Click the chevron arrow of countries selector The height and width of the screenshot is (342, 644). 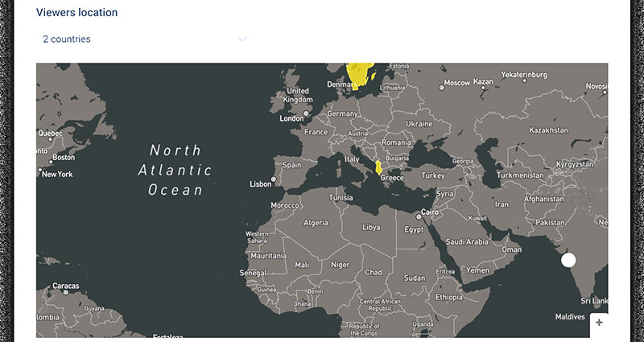click(x=242, y=39)
